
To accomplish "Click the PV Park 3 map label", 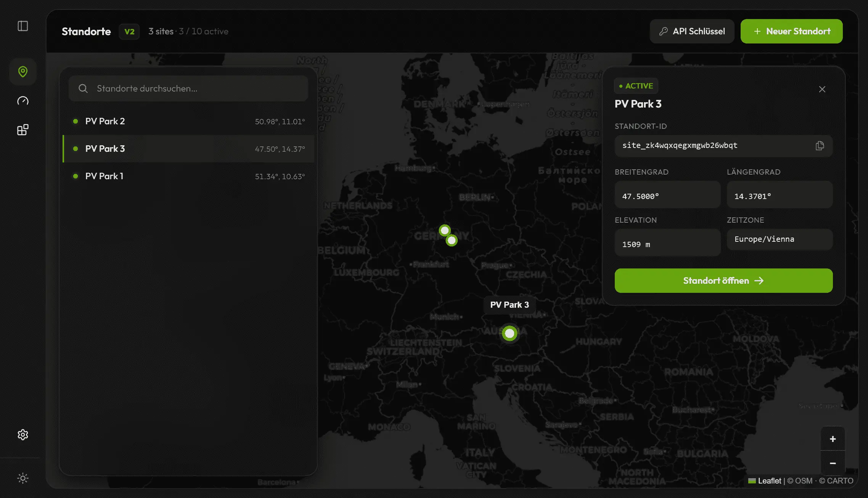I will pos(510,305).
